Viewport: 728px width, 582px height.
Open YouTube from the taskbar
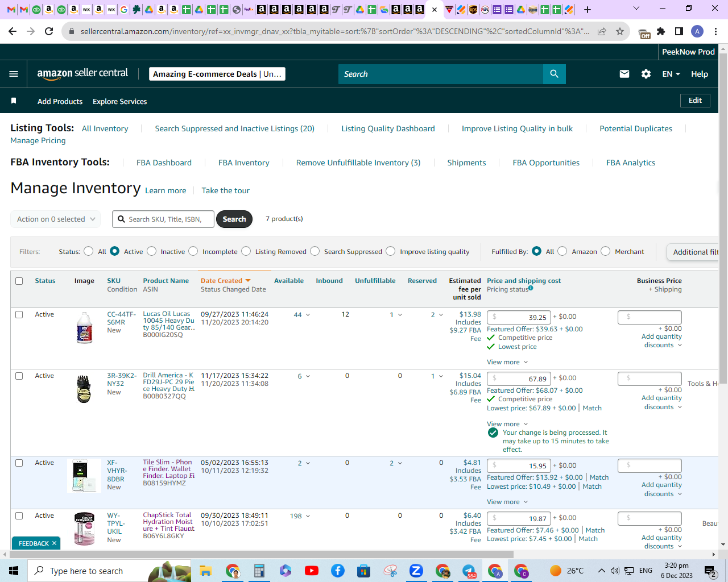(311, 571)
